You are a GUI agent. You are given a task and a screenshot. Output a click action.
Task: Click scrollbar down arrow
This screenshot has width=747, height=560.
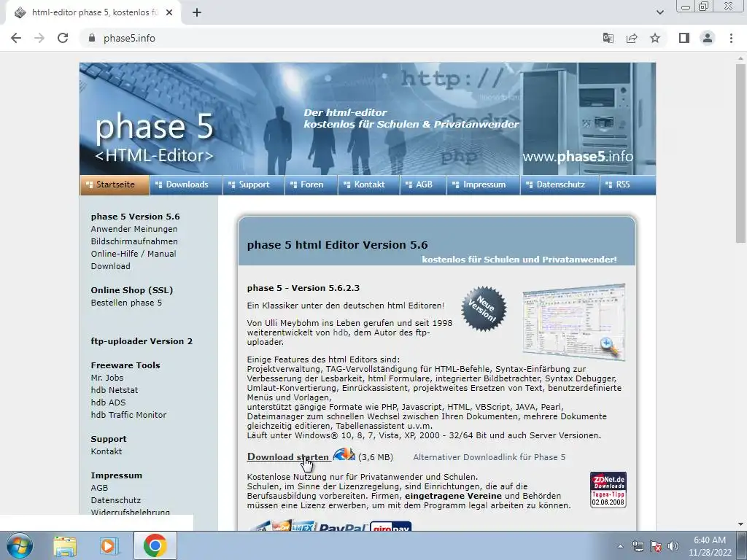[740, 524]
